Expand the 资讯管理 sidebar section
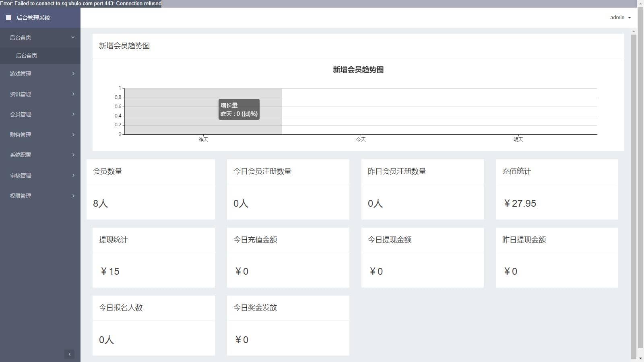 pos(40,94)
